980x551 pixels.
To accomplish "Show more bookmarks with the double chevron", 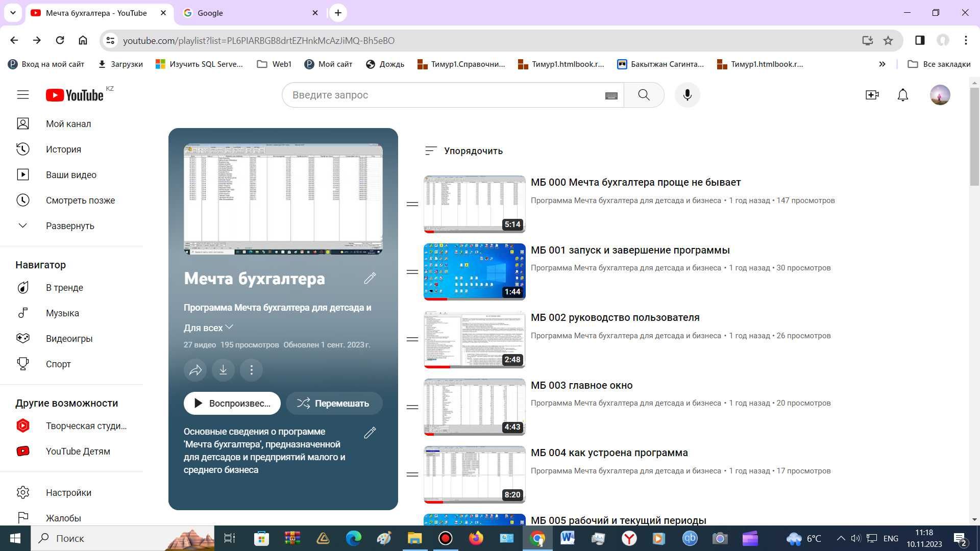I will [882, 64].
